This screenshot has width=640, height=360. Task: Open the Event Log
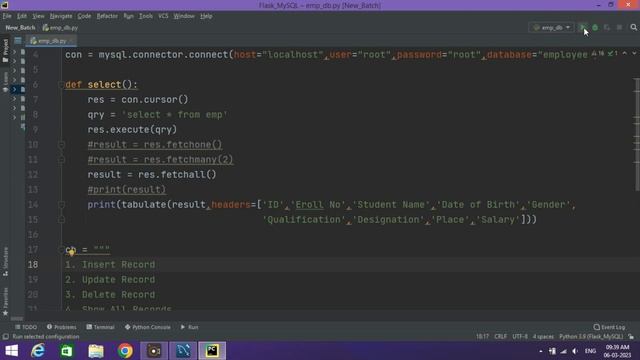click(x=609, y=327)
